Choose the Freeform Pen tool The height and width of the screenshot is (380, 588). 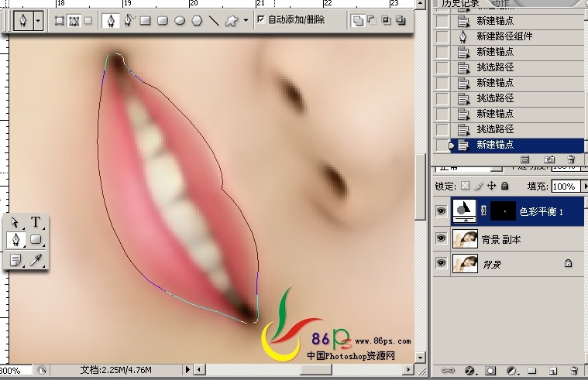(x=129, y=20)
